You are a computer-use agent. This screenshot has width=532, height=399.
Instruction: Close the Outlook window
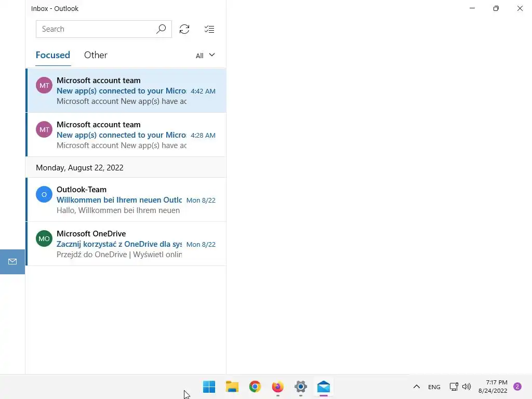[520, 8]
